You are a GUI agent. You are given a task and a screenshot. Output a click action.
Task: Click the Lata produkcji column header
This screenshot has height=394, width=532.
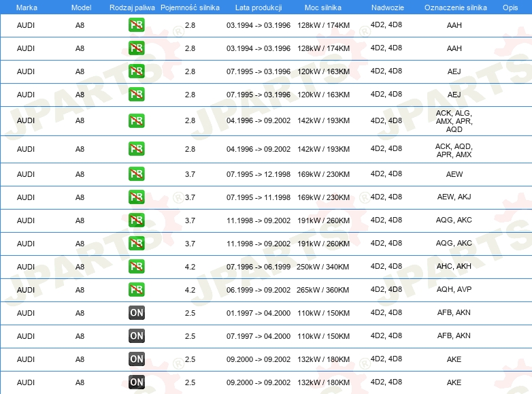[x=258, y=7]
